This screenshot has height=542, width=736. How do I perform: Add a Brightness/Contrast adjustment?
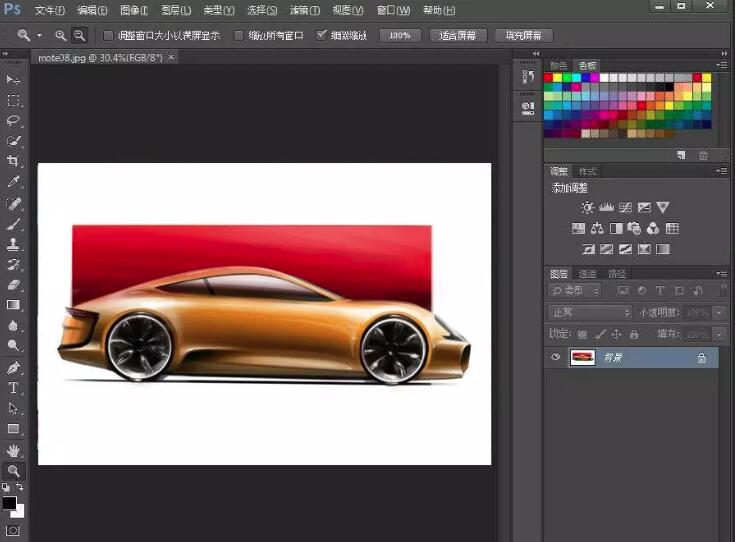click(587, 208)
